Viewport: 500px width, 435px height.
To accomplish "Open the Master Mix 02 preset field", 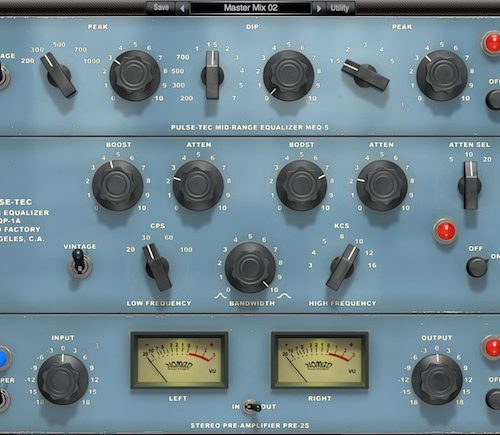I will pyautogui.click(x=251, y=8).
